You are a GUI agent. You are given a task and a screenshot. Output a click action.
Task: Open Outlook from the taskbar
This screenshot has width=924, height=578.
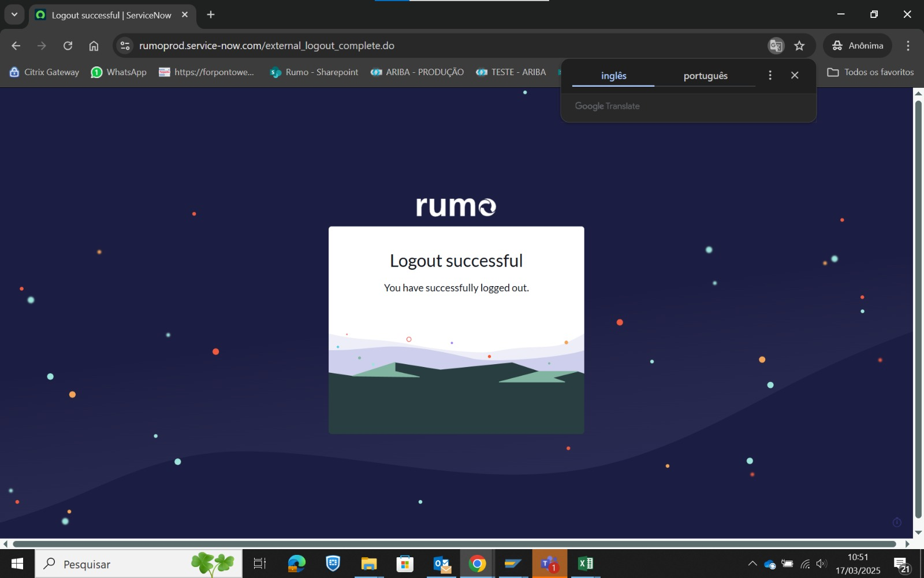(442, 564)
